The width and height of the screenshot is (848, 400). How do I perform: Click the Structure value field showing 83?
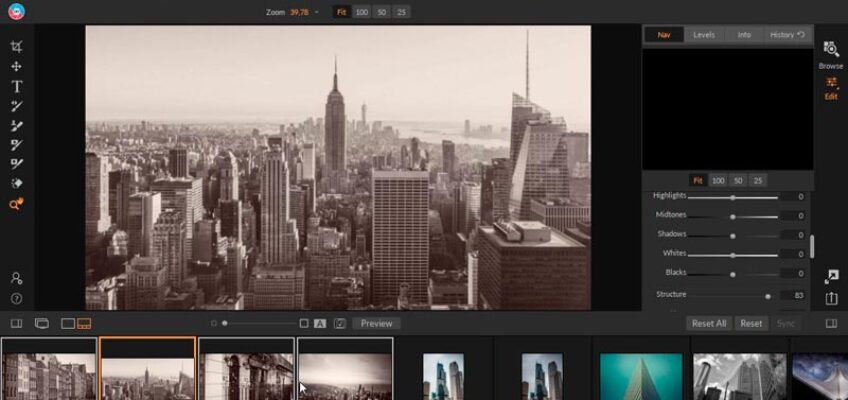click(x=794, y=296)
